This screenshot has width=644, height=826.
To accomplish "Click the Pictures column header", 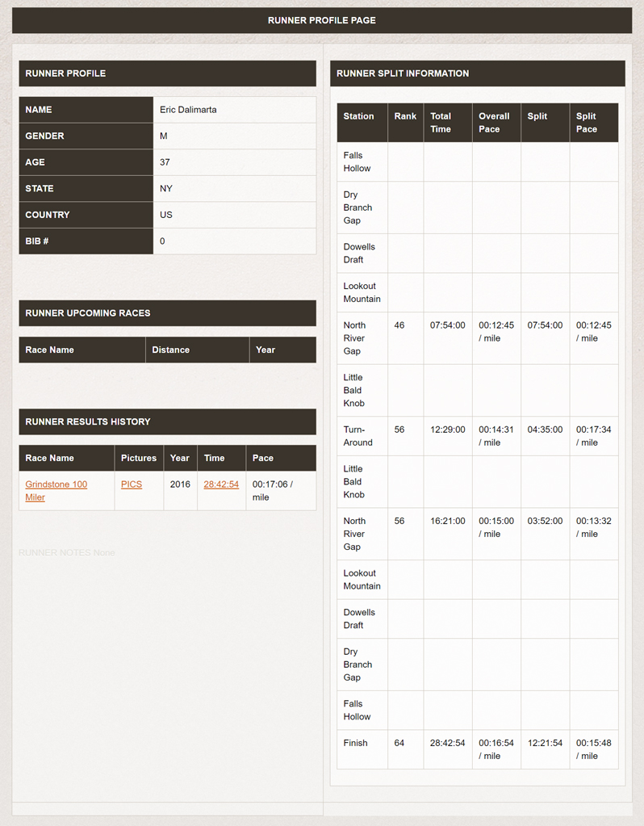I will [x=139, y=458].
